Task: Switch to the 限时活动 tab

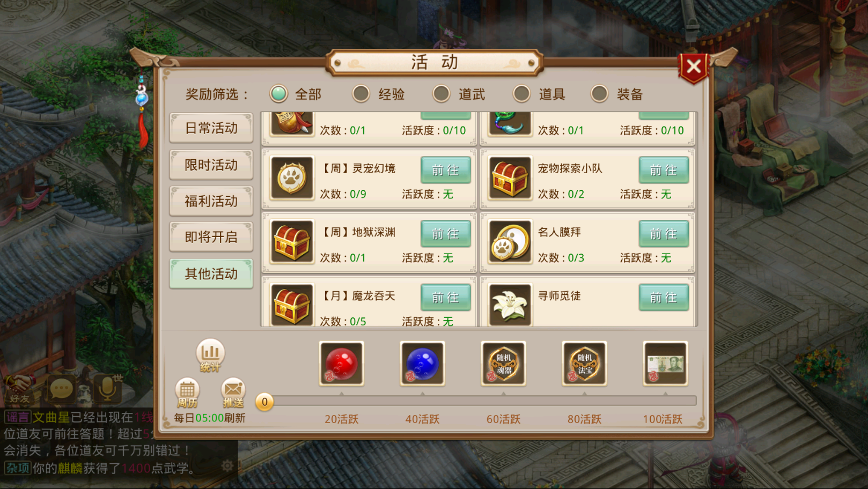Action: [211, 165]
